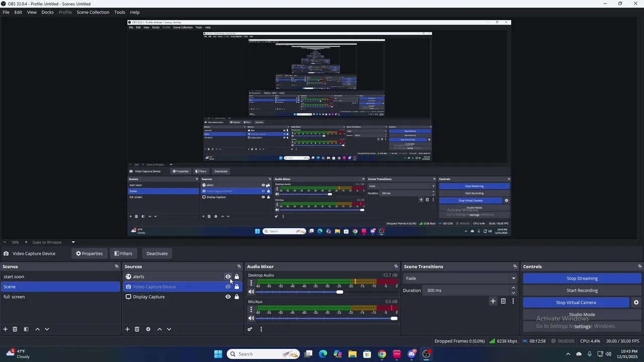Viewport: 644px width, 362px height.
Task: Open Windows Start menu
Action: point(218,354)
